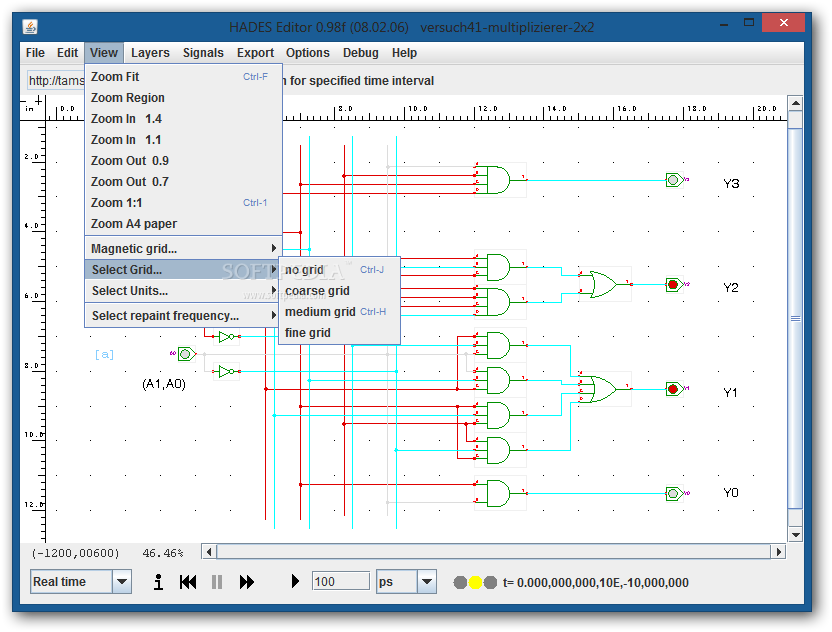This screenshot has height=632, width=832.
Task: Open the Debug menu
Action: tap(360, 53)
